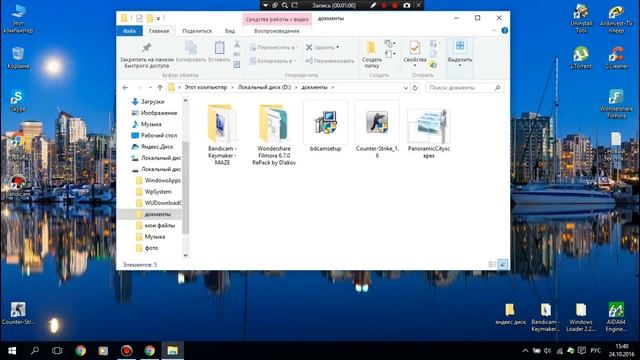Click the Создать папку icon
Screen dimensions: 640x360
click(371, 48)
